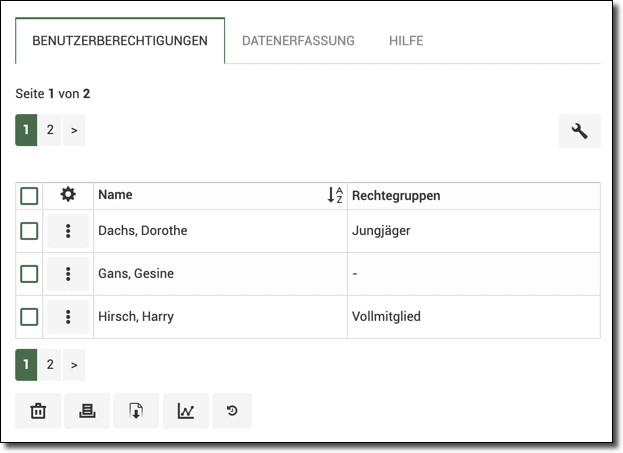
Task: Click the trash delete icon
Action: (x=38, y=411)
